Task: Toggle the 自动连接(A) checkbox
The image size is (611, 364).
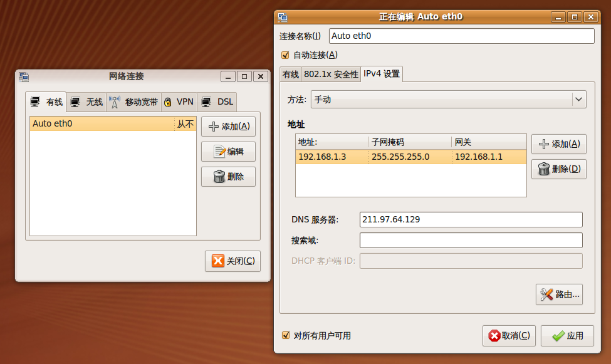Action: coord(286,55)
